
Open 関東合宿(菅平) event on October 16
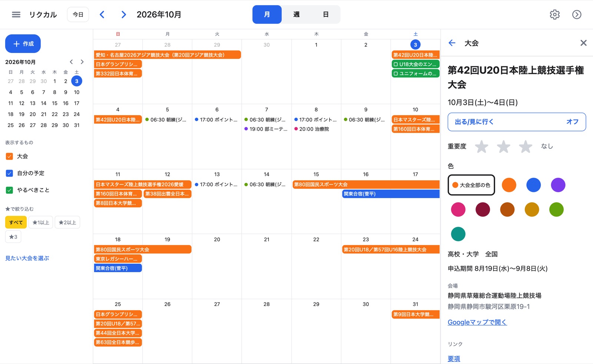391,194
